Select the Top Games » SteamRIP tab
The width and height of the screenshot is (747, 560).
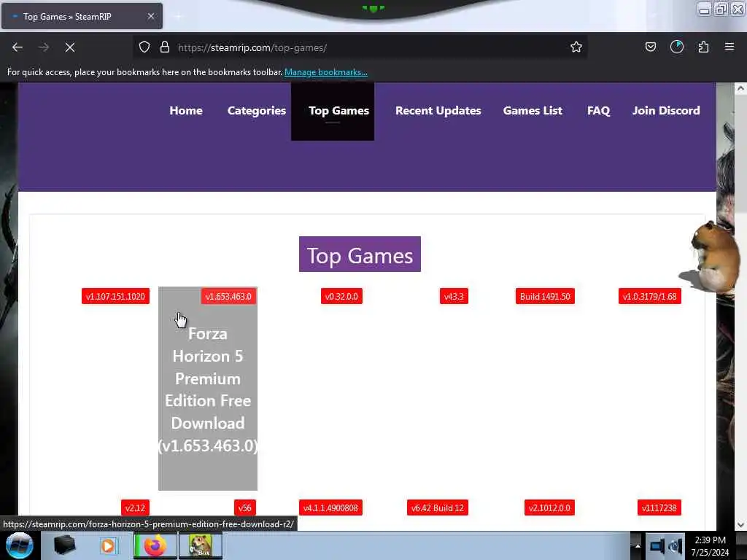click(x=82, y=16)
